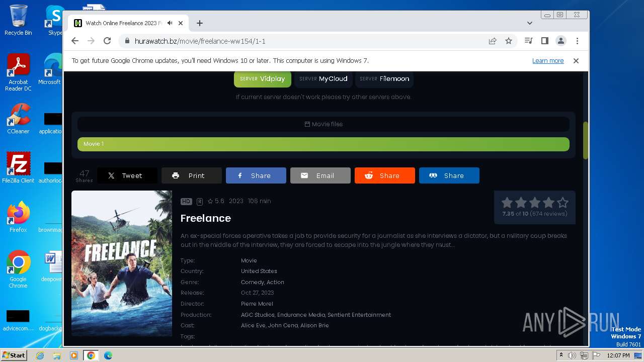Viewport: 644px width, 362px height.
Task: Expand the tab search chevron
Action: [530, 23]
